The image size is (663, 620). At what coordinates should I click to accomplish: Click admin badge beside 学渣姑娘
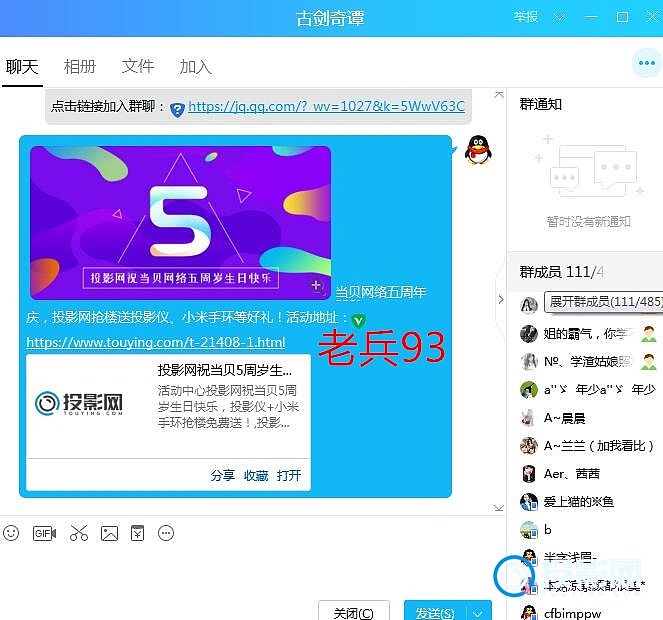(648, 362)
